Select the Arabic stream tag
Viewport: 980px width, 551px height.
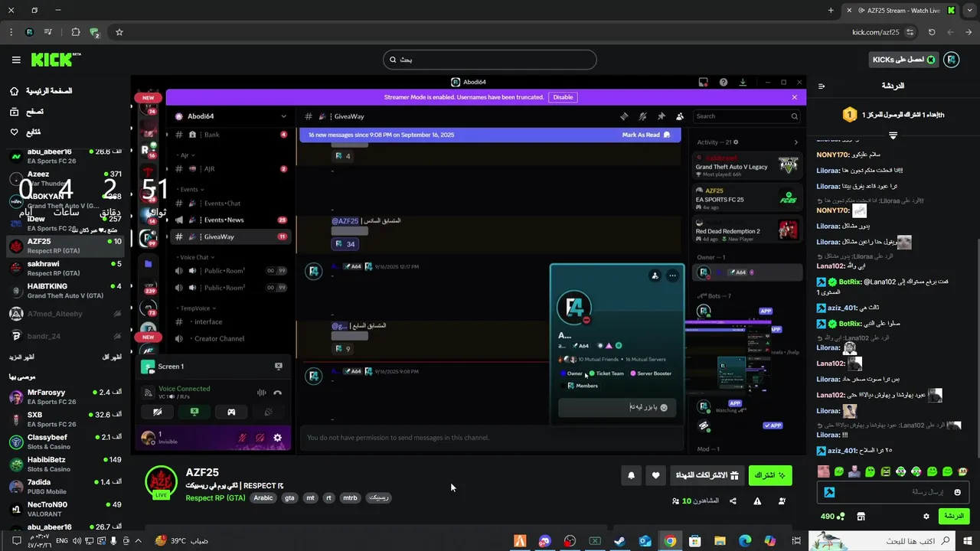pos(263,497)
